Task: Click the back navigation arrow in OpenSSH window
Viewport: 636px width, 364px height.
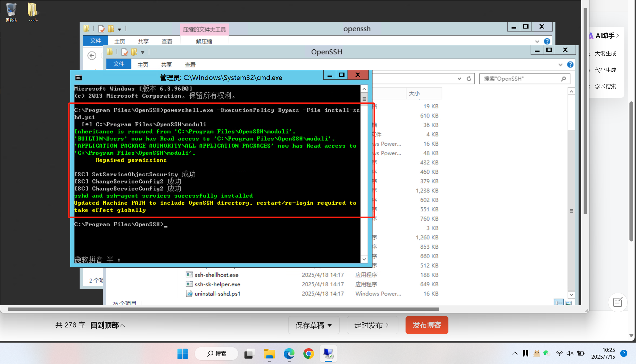Action: (x=92, y=56)
